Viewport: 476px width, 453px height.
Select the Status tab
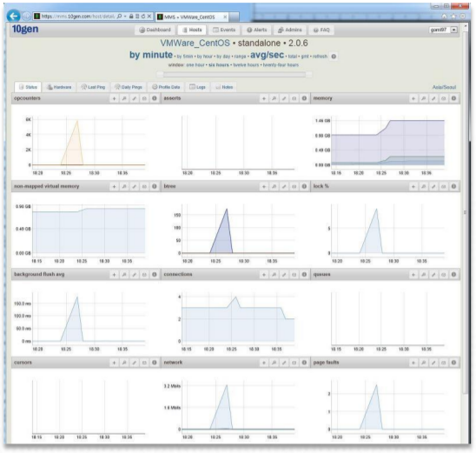[28, 87]
